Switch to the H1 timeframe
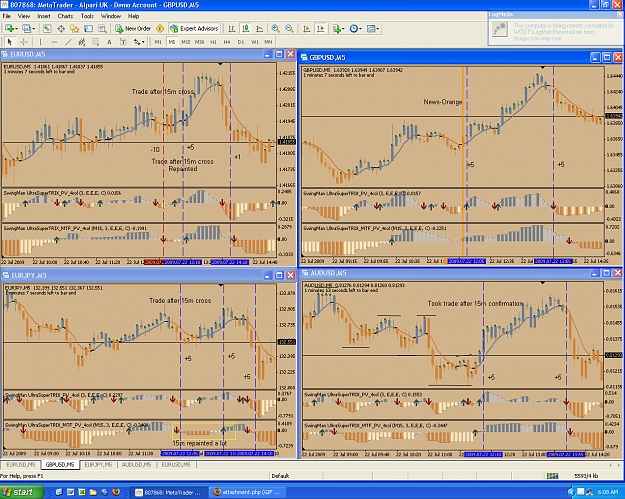This screenshot has height=499, width=625. pyautogui.click(x=213, y=42)
